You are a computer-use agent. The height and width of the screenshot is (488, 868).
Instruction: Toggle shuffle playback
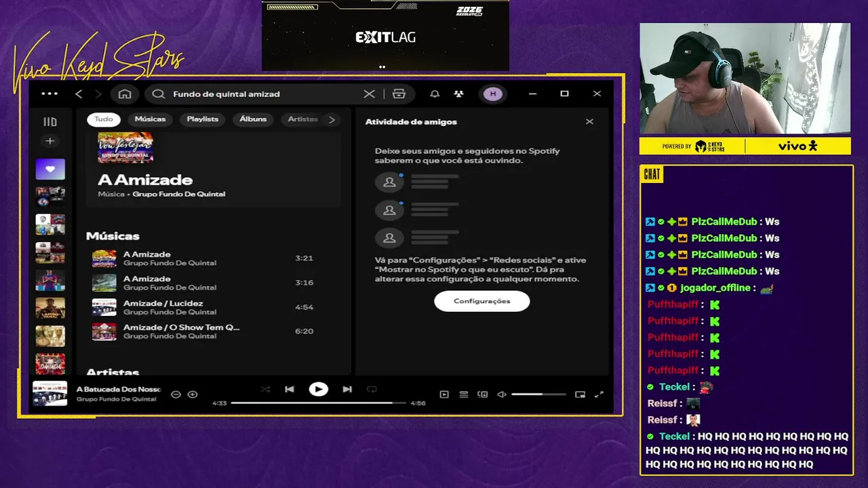(265, 389)
